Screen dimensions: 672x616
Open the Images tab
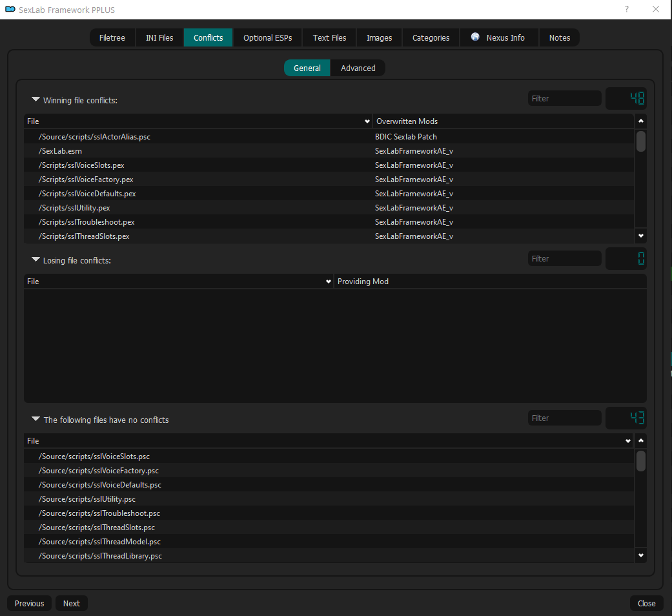coord(380,37)
